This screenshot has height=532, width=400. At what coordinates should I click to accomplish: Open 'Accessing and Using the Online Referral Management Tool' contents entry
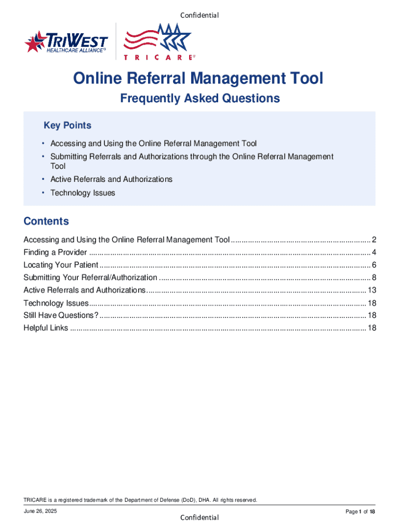click(x=127, y=240)
